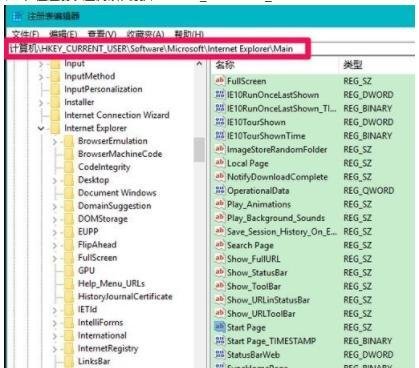The image size is (419, 368).
Task: Open the 帮助(H) menu
Action: [x=189, y=34]
